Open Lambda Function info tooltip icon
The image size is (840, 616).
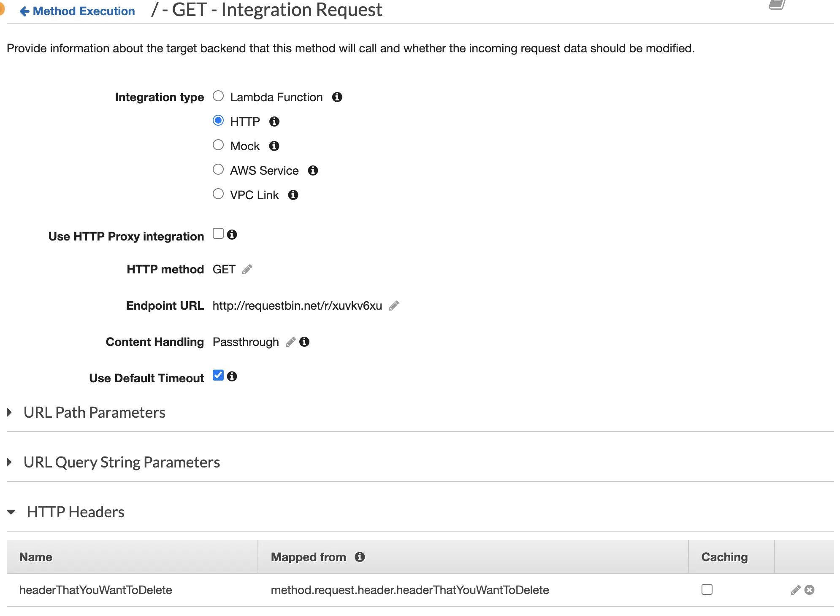coord(337,97)
